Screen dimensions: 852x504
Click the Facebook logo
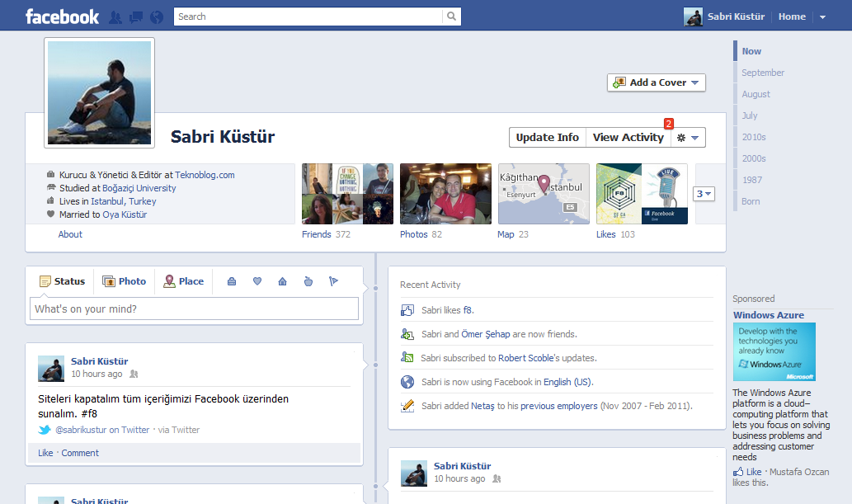[x=63, y=16]
